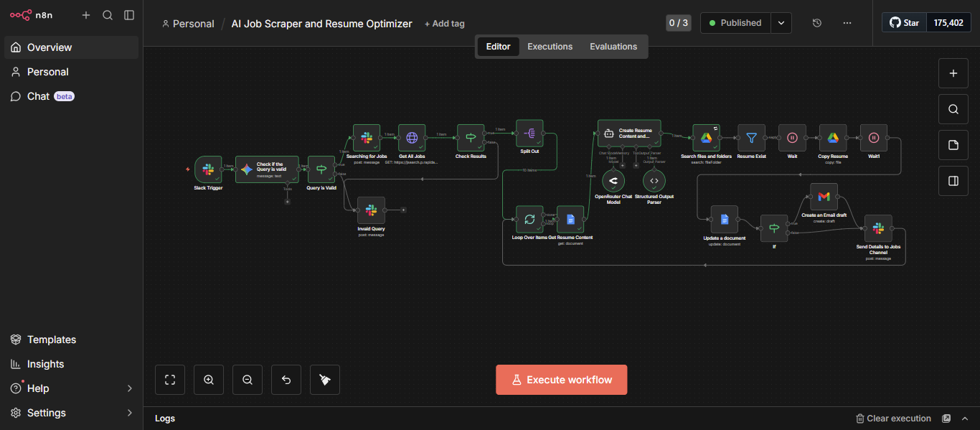The width and height of the screenshot is (980, 430).
Task: Open the Send Details to Jobs Channel node
Action: point(878,228)
